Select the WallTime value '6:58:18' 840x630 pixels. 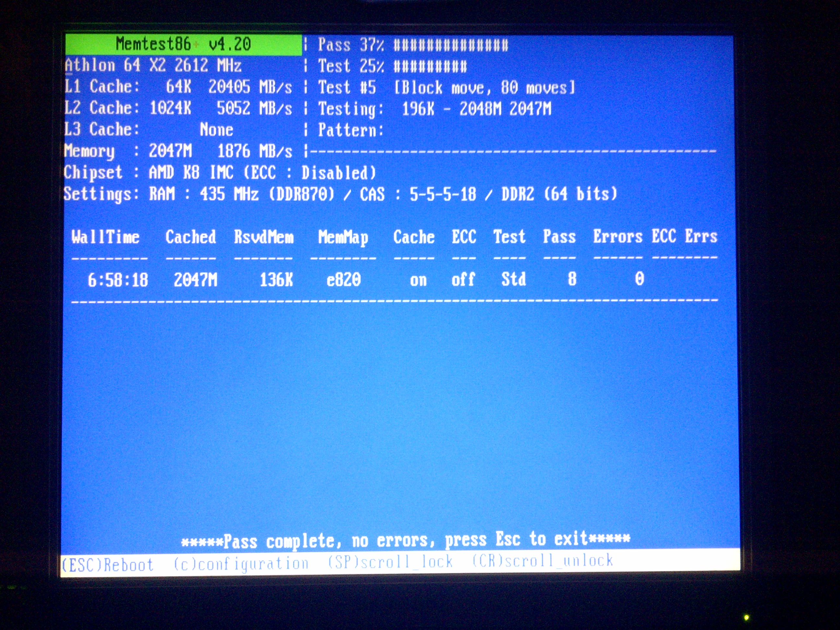118,280
